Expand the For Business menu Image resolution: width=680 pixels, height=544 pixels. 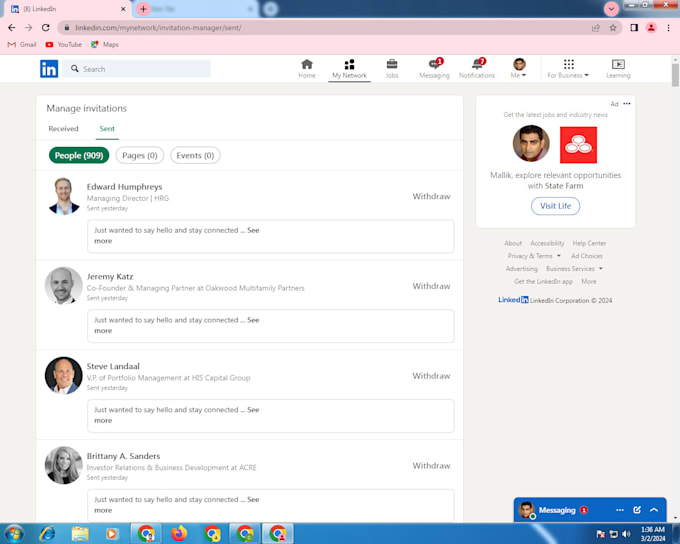click(568, 69)
